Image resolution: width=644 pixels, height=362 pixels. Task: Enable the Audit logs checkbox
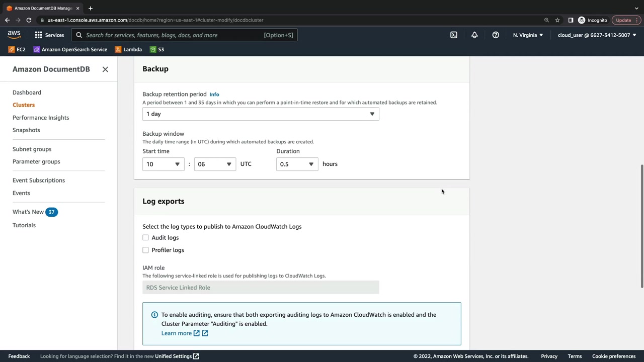point(146,238)
